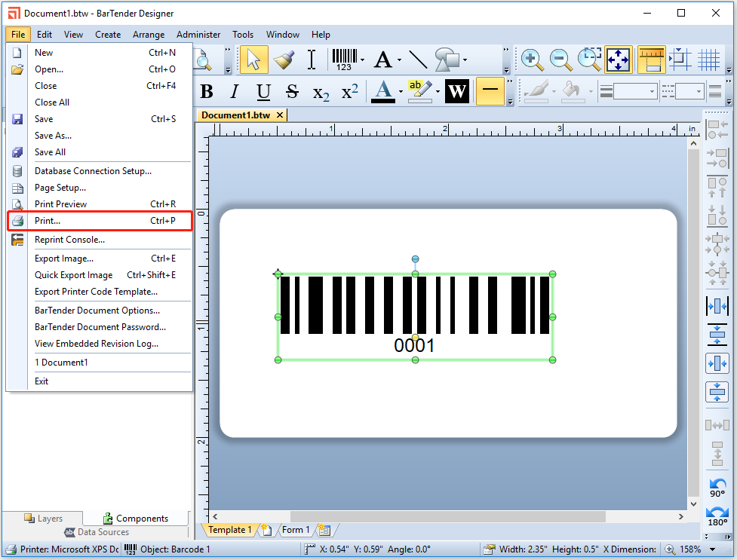Click the zoom in magnifier
Viewport: 737px width, 560px height.
[532, 60]
